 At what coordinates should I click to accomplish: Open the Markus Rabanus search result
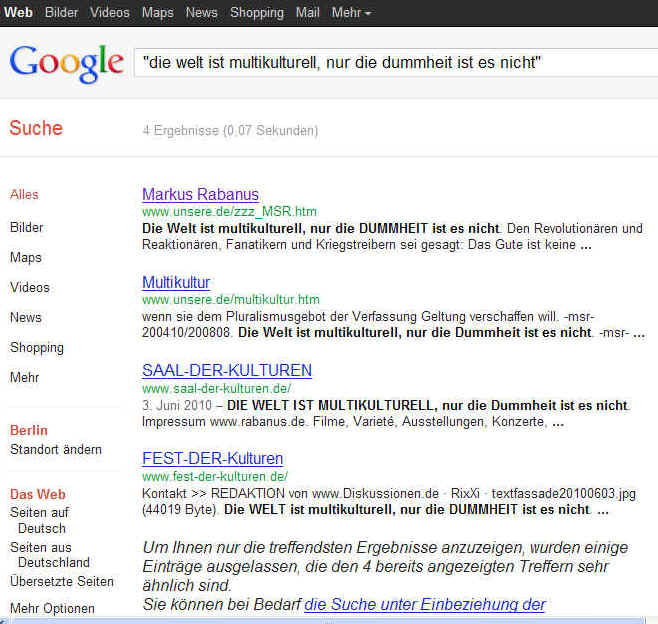click(201, 194)
